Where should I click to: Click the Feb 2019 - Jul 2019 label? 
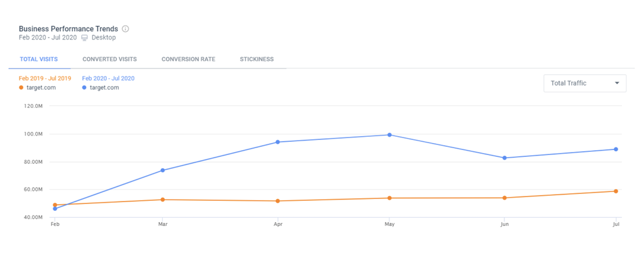[x=45, y=78]
